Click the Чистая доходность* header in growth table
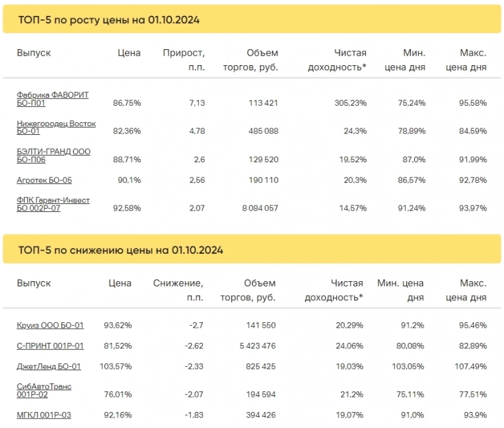The width and height of the screenshot is (504, 428). [x=337, y=60]
